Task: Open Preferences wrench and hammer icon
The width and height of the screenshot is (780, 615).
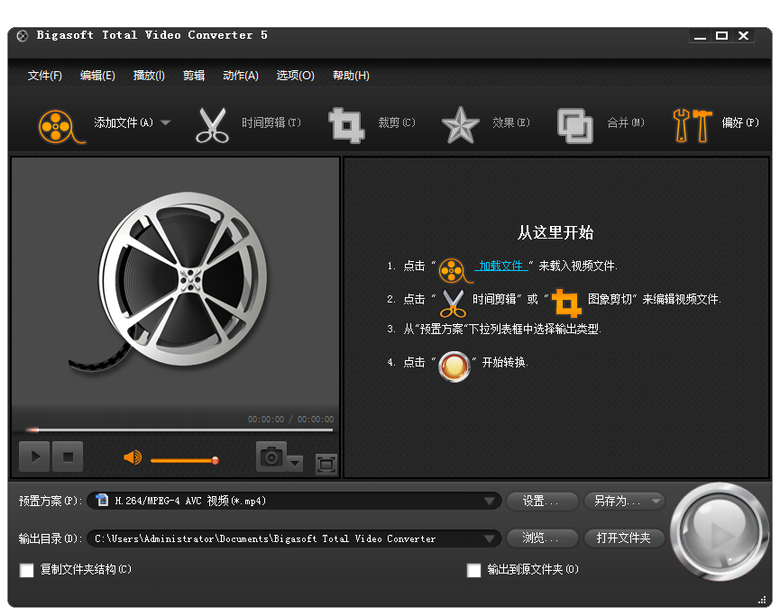Action: 691,125
